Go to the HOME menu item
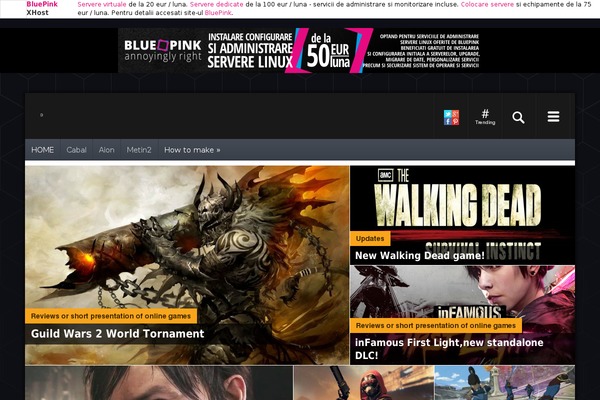Screen dimensions: 600x400 [42, 150]
